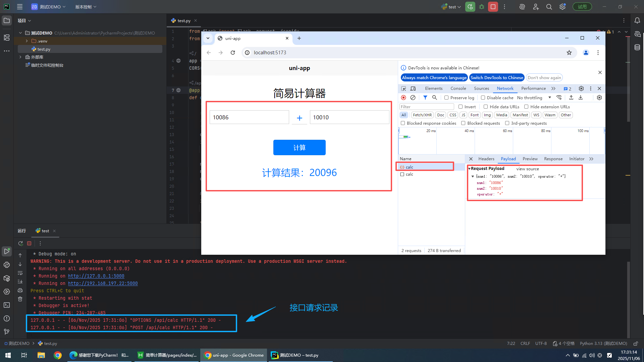This screenshot has height=362, width=644.
Task: Clear the DevTools network log
Action: (413, 98)
